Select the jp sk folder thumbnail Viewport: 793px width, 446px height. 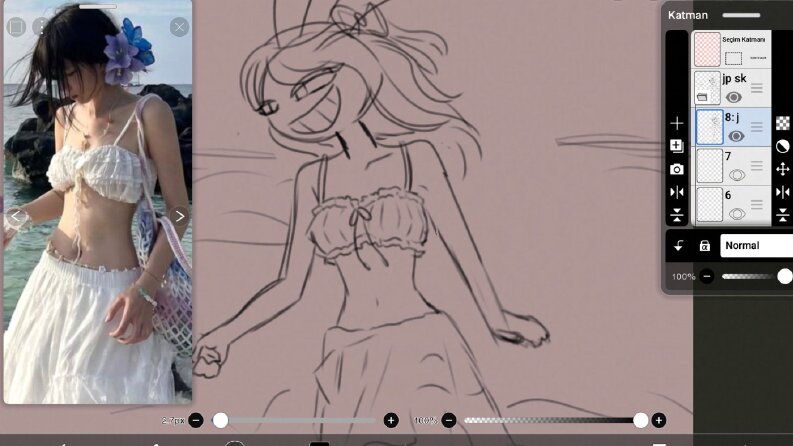707,88
